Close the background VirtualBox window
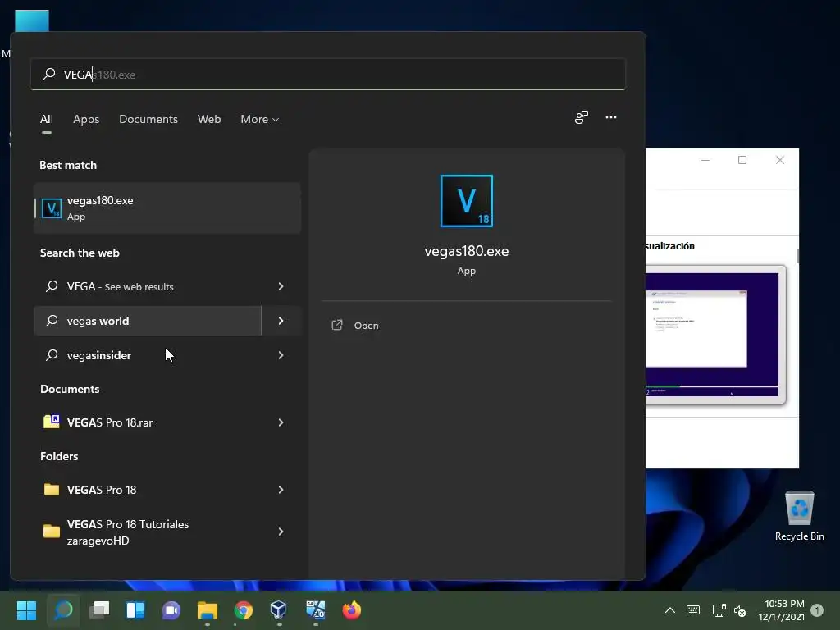 point(780,160)
